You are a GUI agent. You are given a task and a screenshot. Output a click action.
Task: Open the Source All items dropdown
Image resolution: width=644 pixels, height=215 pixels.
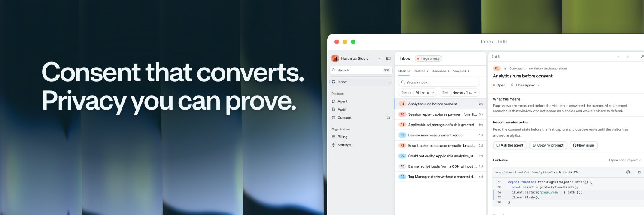tap(418, 92)
